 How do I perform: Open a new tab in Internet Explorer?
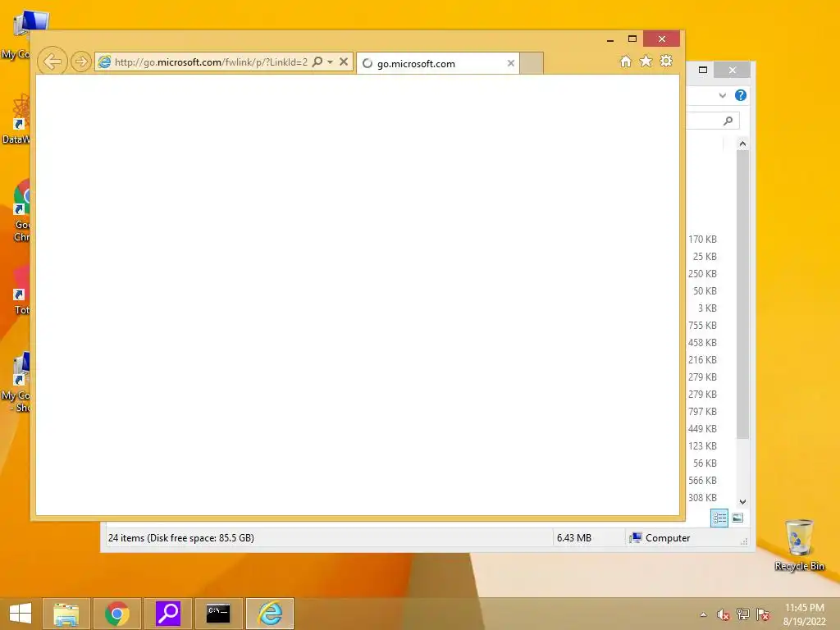532,63
